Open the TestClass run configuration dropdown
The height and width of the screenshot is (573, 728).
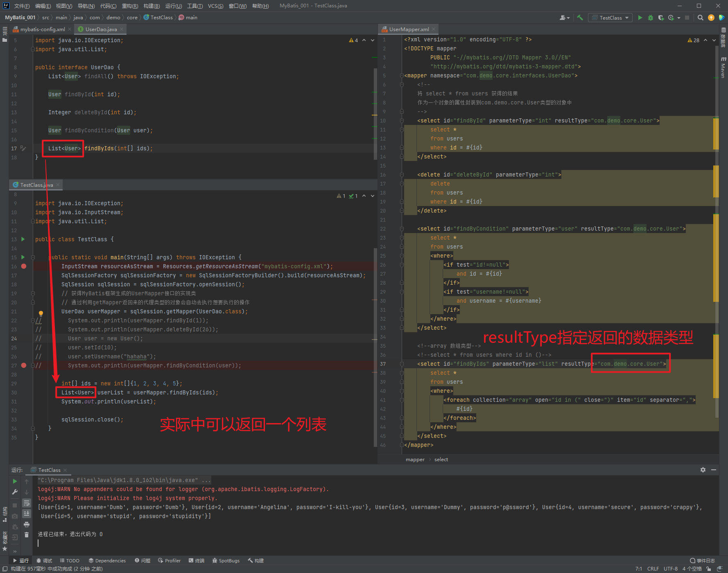(x=610, y=18)
